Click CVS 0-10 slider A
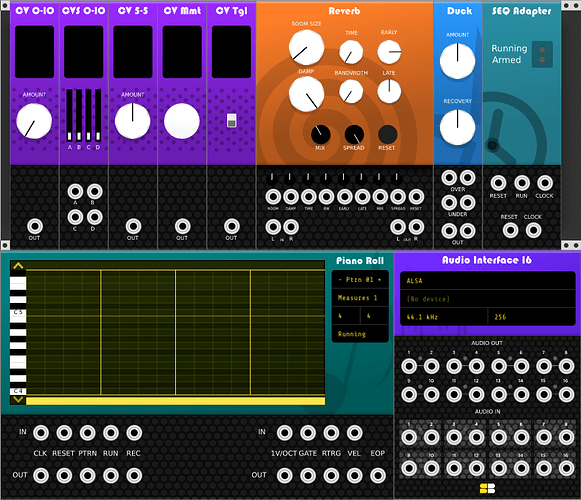The height and width of the screenshot is (500, 581). tap(69, 115)
